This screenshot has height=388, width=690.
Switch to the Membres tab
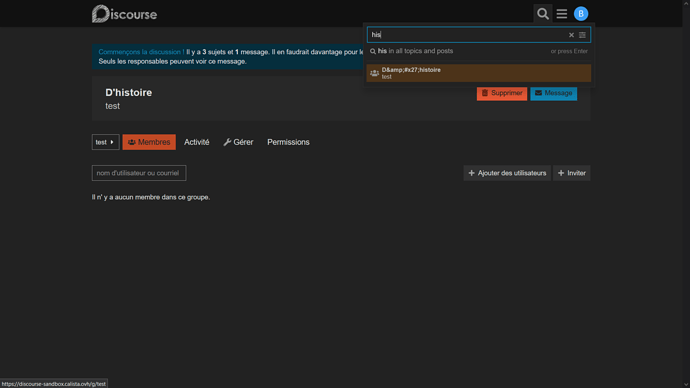(149, 142)
